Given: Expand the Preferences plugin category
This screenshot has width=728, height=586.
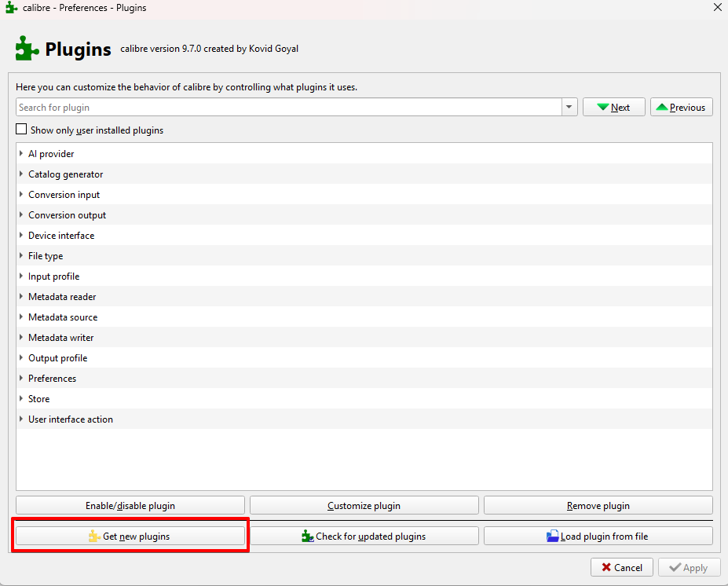Looking at the screenshot, I should (21, 378).
